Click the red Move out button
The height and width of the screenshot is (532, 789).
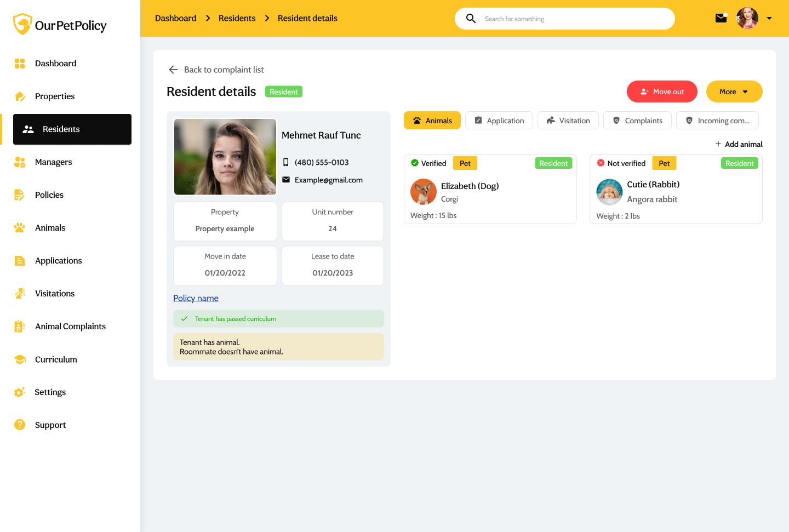[662, 91]
